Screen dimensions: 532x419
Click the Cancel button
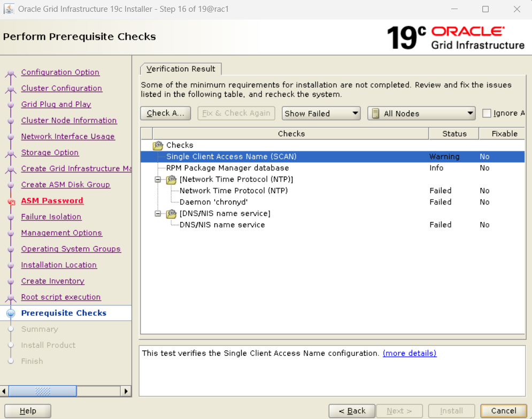pos(504,411)
